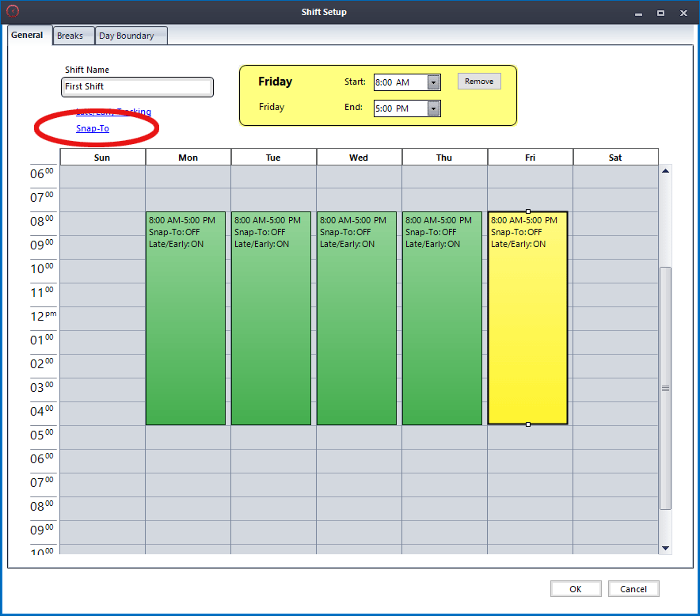Click the scrollbar up arrow
700x616 pixels.
coord(665,171)
